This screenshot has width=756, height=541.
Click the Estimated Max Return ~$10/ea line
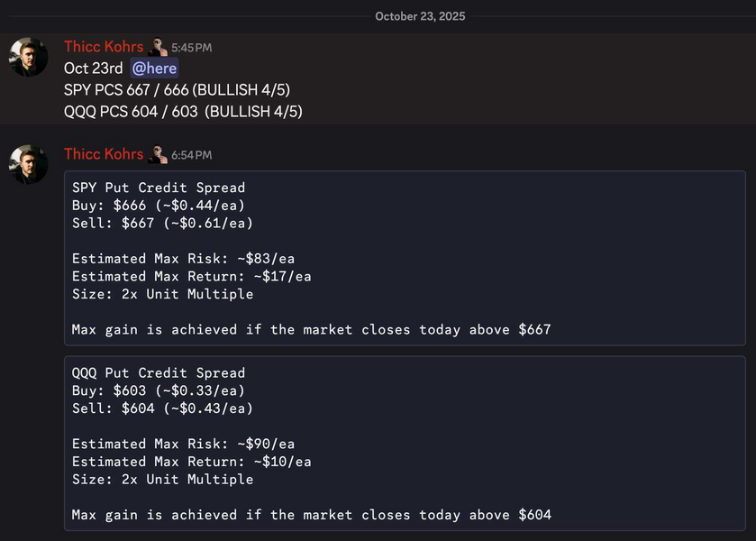coord(191,462)
